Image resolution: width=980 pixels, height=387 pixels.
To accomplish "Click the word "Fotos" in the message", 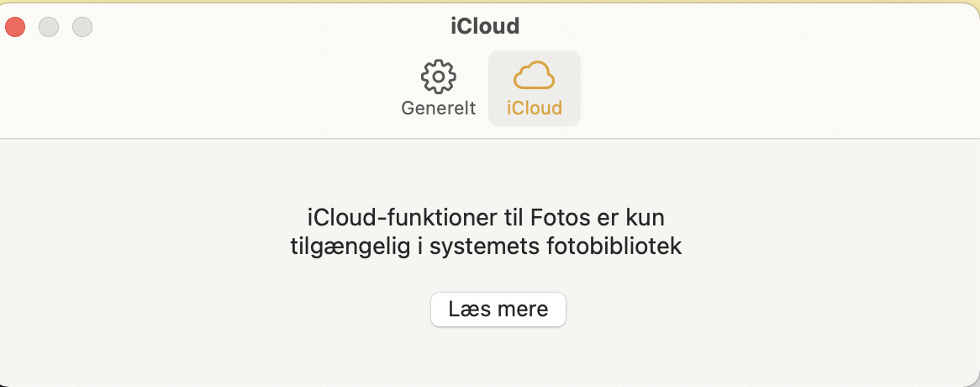I will [559, 218].
